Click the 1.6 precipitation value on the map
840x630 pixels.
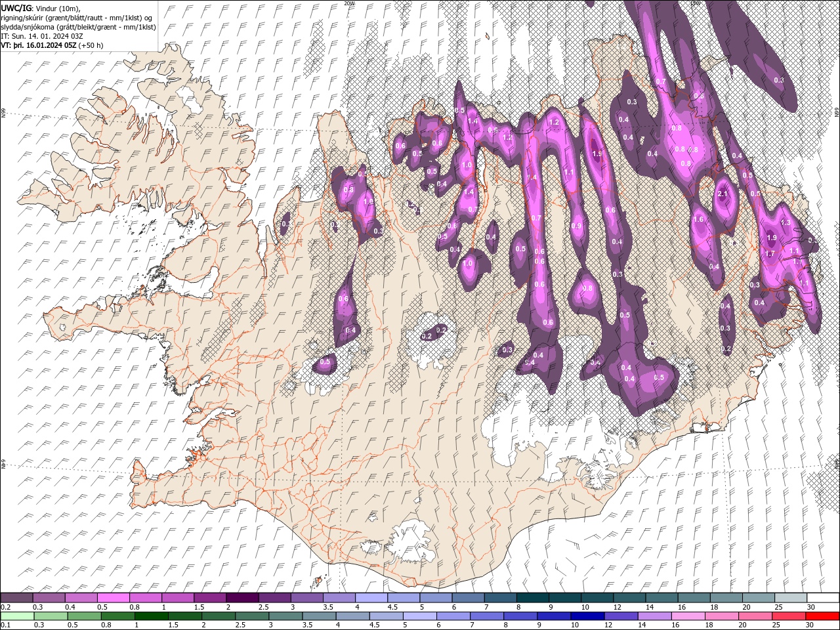coord(698,220)
